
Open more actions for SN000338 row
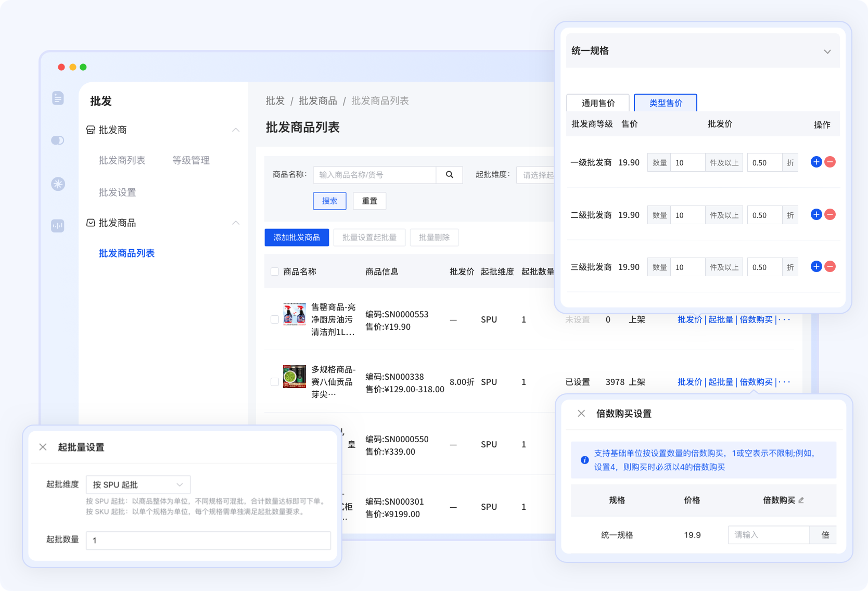[784, 382]
